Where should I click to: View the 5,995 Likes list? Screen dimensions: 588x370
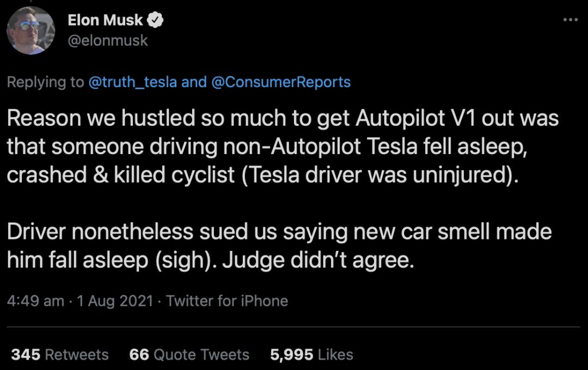311,355
